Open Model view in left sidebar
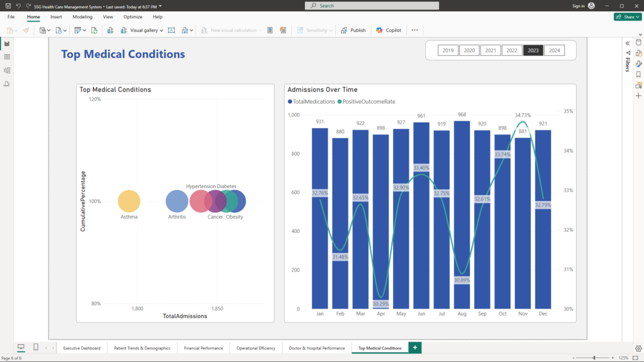 [x=6, y=70]
